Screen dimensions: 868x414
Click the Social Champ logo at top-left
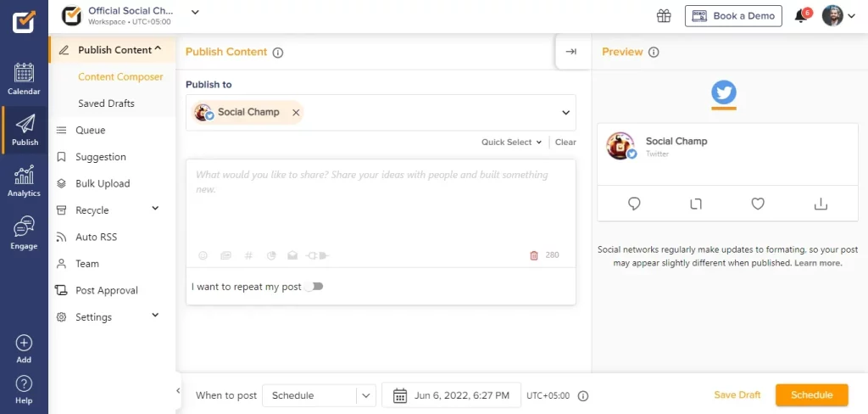pyautogui.click(x=24, y=21)
